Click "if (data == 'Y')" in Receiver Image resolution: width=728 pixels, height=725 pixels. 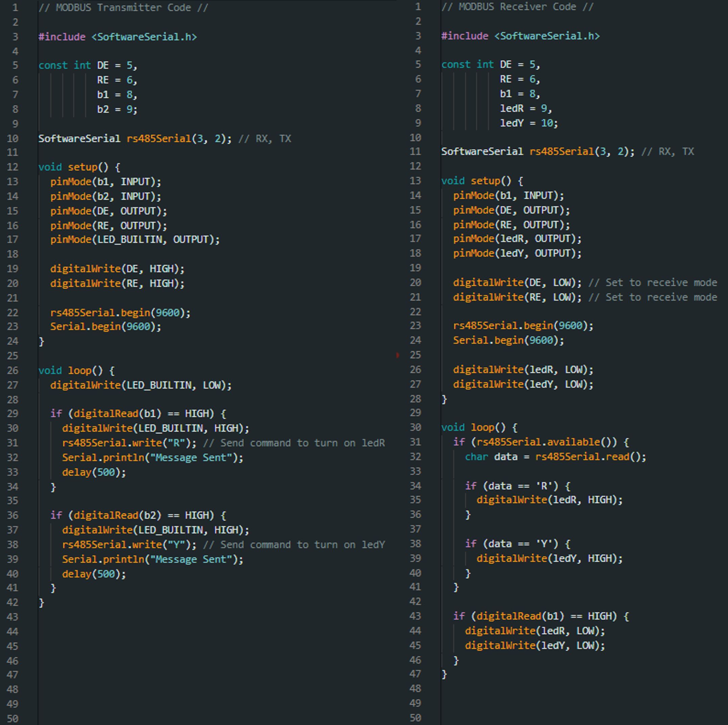[x=511, y=543]
